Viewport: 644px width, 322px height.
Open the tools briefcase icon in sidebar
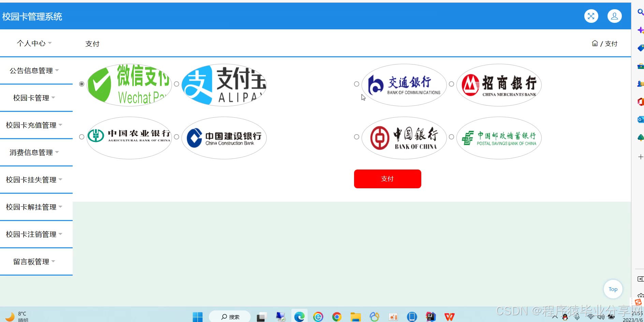tap(641, 66)
